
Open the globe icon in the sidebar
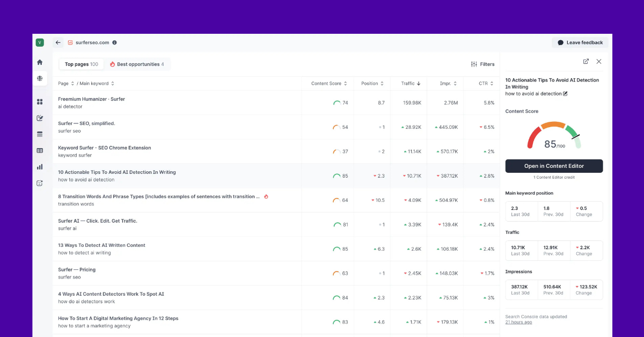[x=40, y=78]
